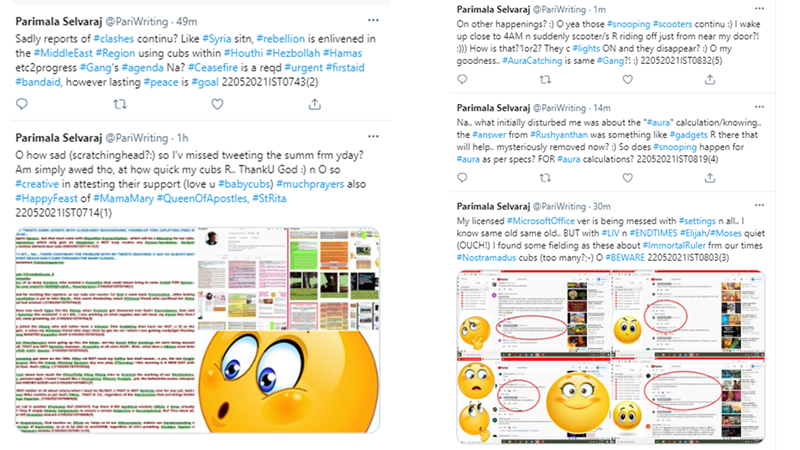The width and height of the screenshot is (800, 450).
Task: Like the tweet about Syria clashes
Action: tap(217, 104)
